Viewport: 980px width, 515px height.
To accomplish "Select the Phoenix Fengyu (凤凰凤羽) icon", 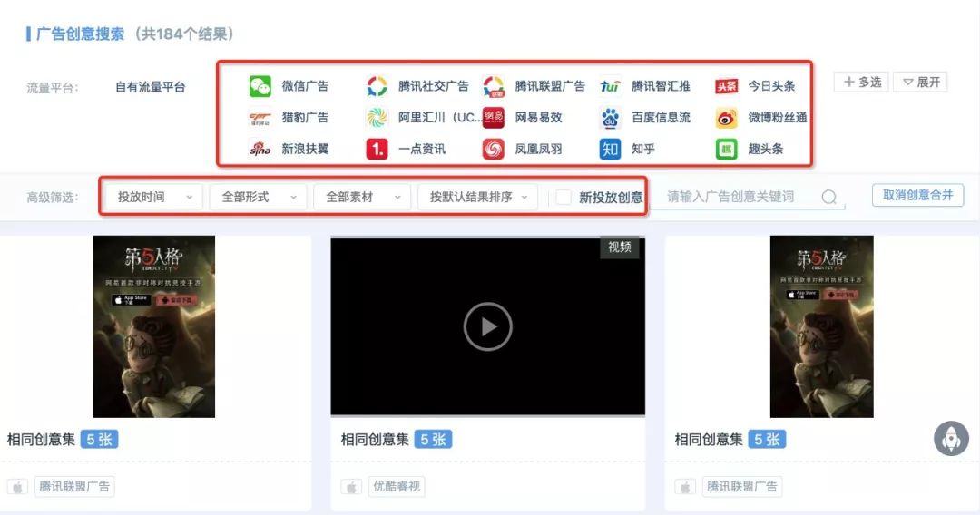I will (493, 150).
